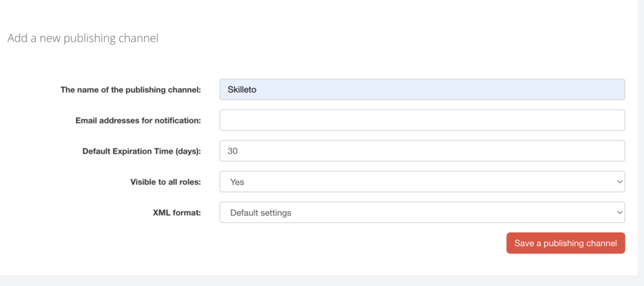Open the Visible to all roles dropdown
Viewport: 644px width, 286px height.
[x=421, y=181]
